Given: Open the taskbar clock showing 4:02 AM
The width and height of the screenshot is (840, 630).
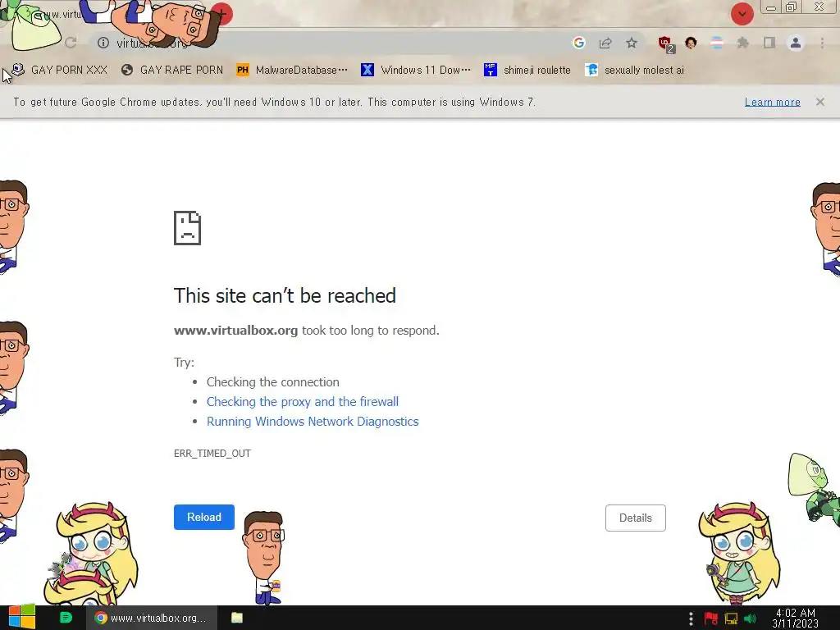Looking at the screenshot, I should coord(796,619).
